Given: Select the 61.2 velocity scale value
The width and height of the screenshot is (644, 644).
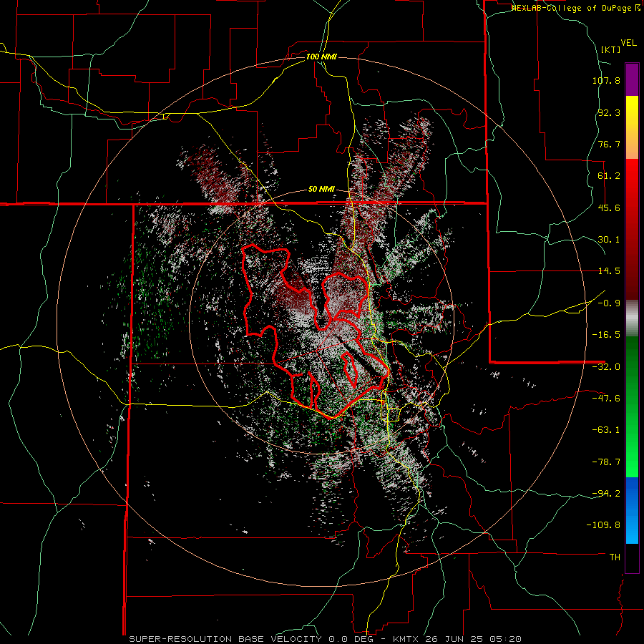Looking at the screenshot, I should click(x=609, y=176).
